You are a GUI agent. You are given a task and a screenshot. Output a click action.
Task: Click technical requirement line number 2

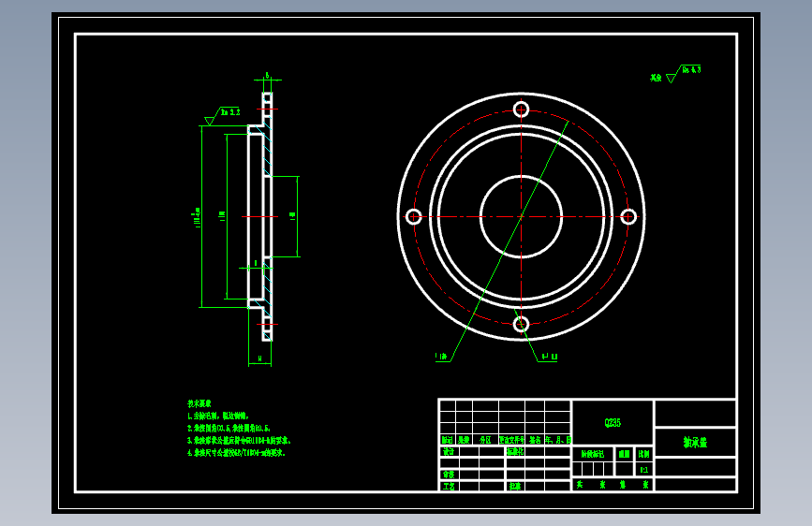pos(229,428)
